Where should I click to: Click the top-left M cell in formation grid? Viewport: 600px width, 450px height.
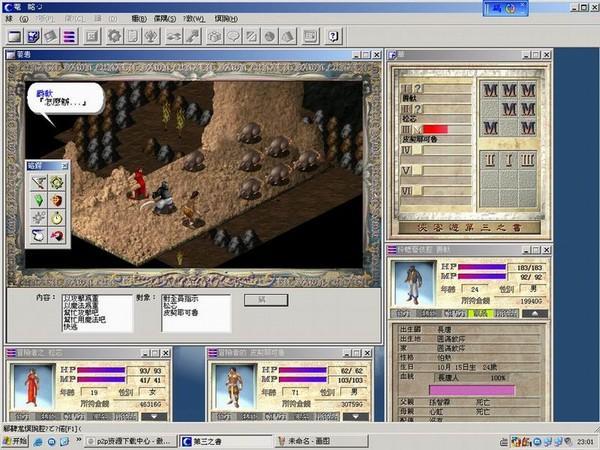pos(490,91)
